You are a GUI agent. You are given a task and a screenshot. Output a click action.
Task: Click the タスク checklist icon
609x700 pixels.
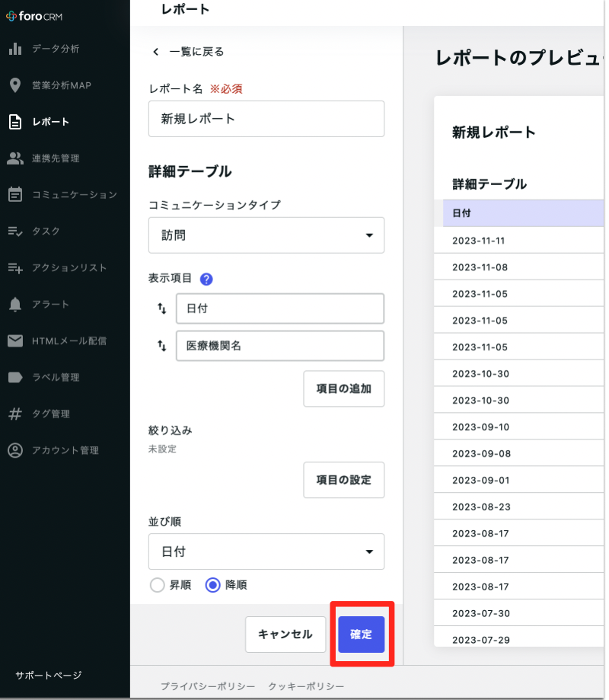pyautogui.click(x=15, y=232)
